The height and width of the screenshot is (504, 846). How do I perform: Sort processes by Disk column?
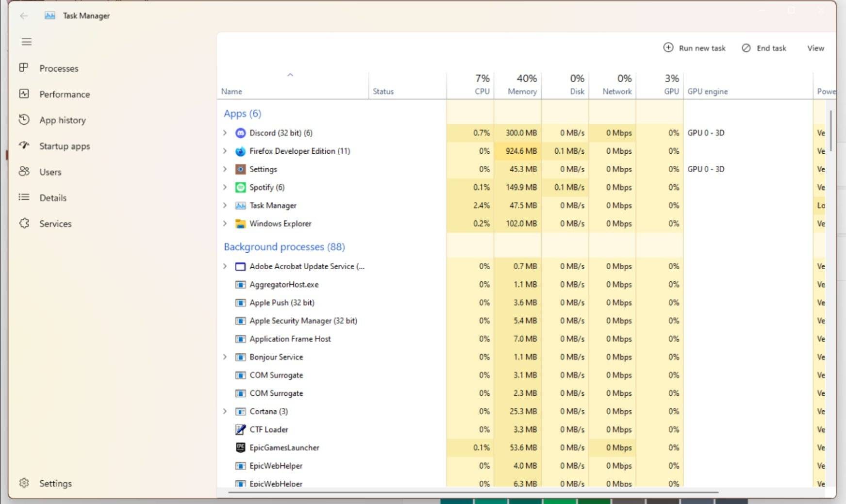[565, 85]
